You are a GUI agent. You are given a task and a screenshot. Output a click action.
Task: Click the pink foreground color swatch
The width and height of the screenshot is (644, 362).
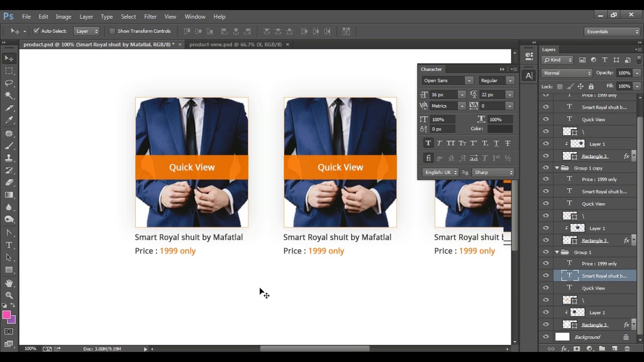[x=7, y=315]
